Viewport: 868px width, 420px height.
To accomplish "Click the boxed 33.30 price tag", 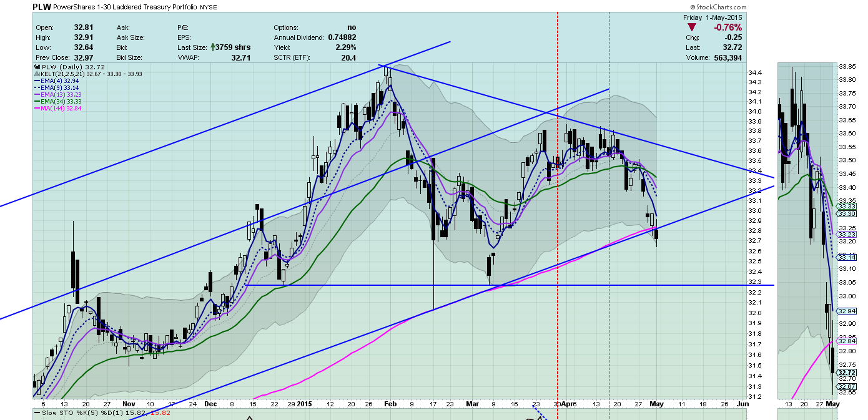I will coord(847,214).
